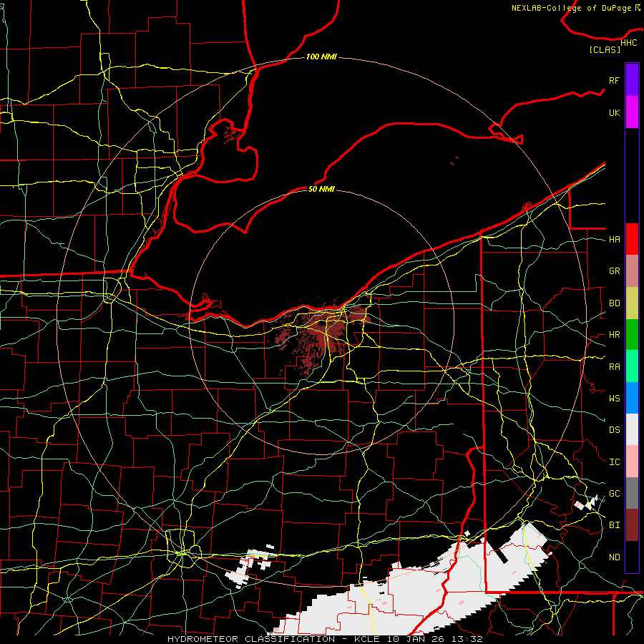
Task: Click the "50 NMI" range ring label
Action: click(321, 189)
